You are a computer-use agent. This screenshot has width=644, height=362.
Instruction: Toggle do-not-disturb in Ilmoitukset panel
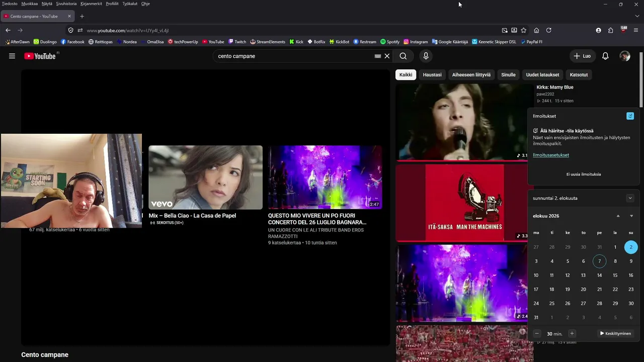coord(630,116)
